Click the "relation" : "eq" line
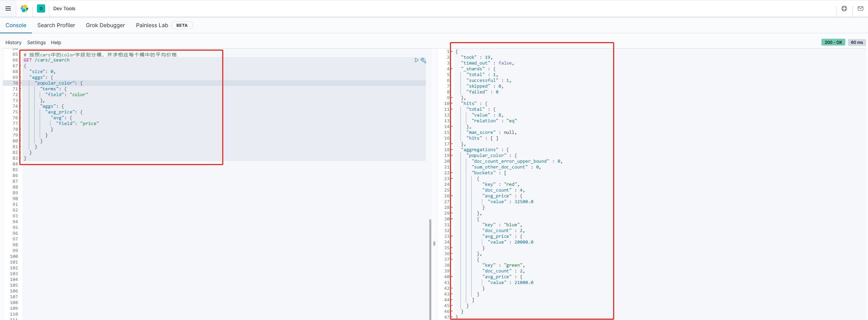This screenshot has height=320, width=868. (x=494, y=121)
